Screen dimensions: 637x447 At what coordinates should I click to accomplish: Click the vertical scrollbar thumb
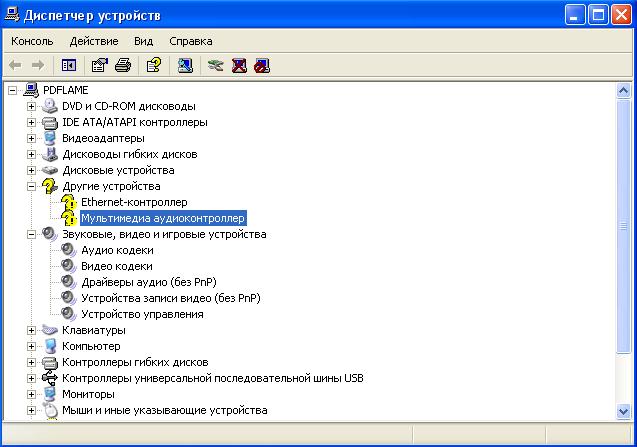[623, 226]
